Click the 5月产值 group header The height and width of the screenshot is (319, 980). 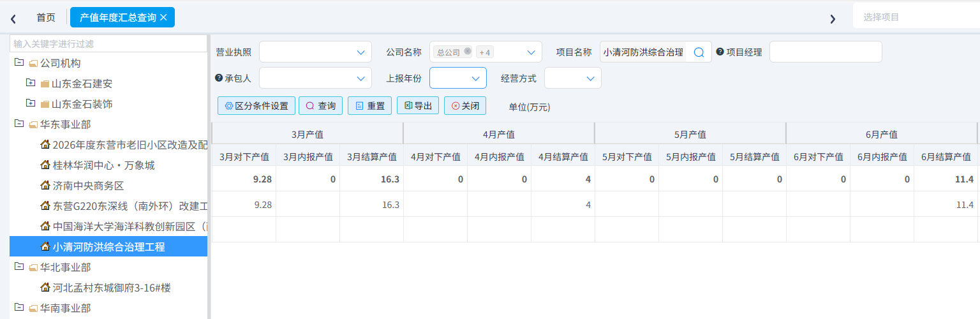pyautogui.click(x=690, y=134)
